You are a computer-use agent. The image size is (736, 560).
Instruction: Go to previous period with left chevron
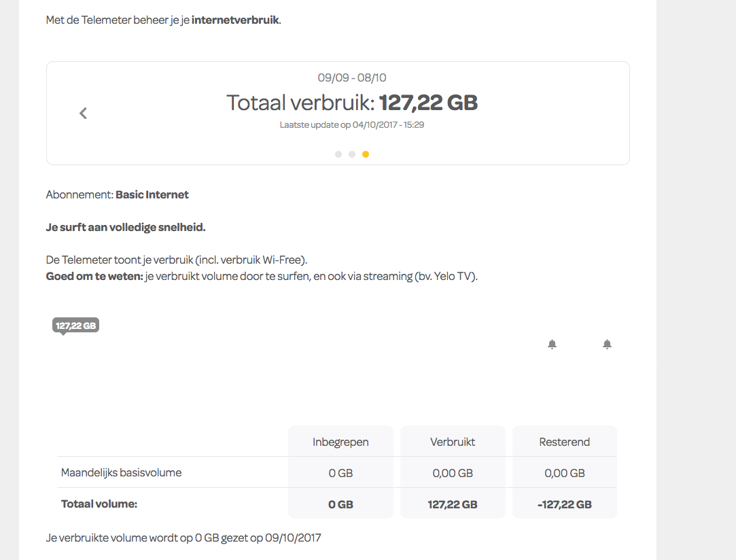pyautogui.click(x=83, y=113)
